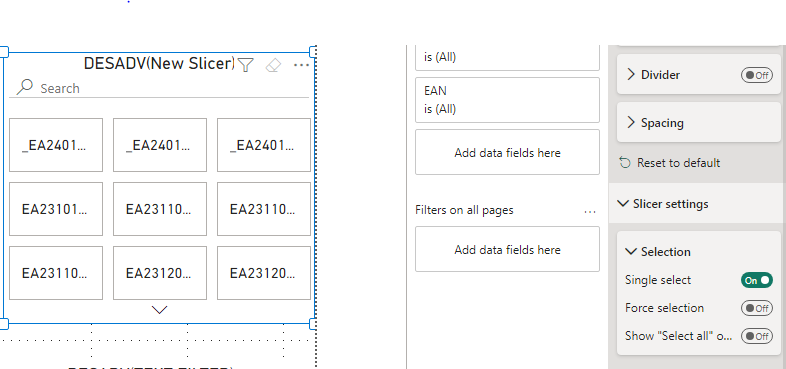The image size is (786, 369).
Task: Expand the Divider section
Action: click(631, 75)
